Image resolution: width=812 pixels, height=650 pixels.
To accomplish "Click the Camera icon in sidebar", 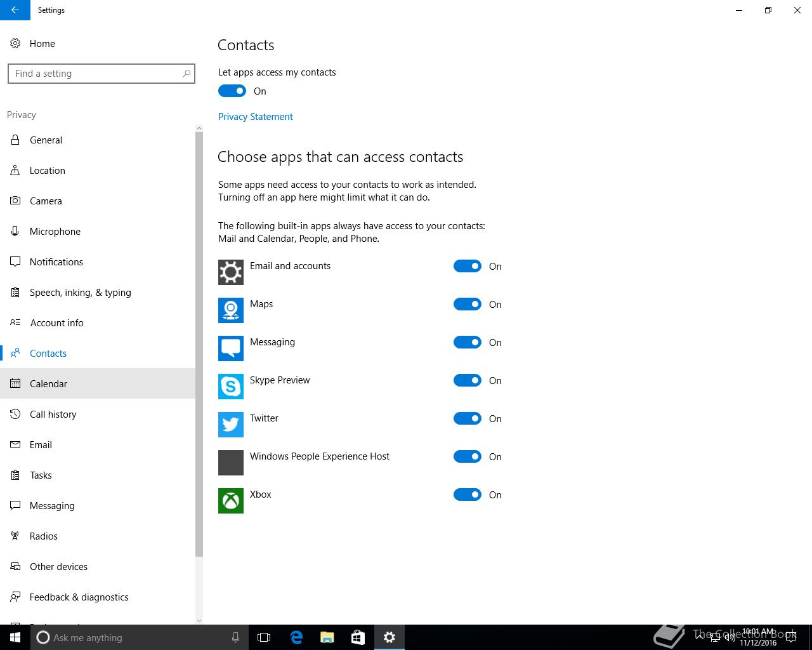I will point(15,201).
